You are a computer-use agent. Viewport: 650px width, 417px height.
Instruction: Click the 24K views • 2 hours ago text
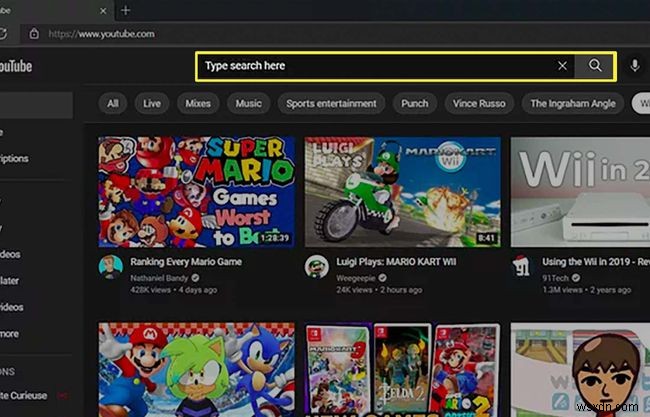pos(379,290)
